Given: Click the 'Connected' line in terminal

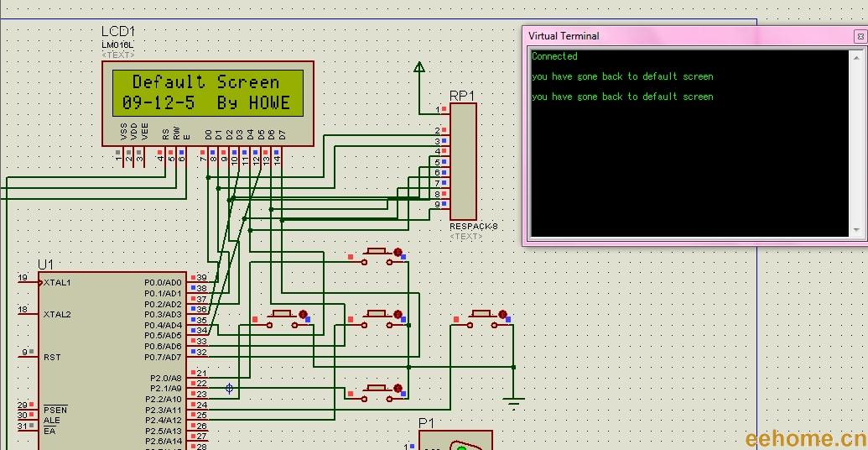Looking at the screenshot, I should (x=554, y=56).
